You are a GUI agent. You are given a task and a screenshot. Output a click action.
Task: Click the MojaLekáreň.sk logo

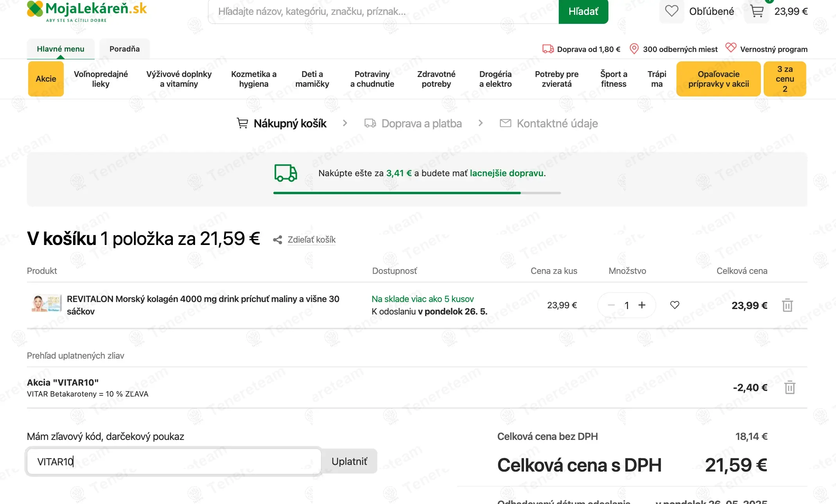click(x=87, y=11)
